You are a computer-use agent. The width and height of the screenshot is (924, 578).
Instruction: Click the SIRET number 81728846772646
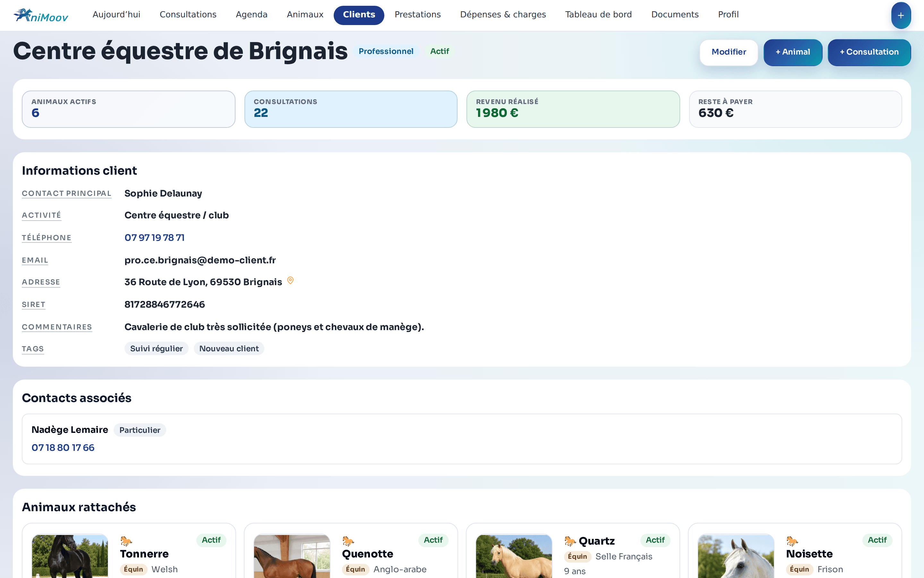click(x=165, y=304)
